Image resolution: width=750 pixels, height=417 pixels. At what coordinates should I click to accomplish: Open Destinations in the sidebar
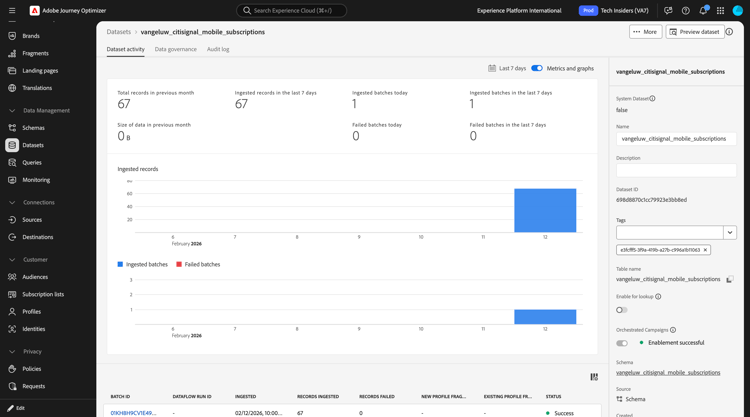click(x=37, y=237)
